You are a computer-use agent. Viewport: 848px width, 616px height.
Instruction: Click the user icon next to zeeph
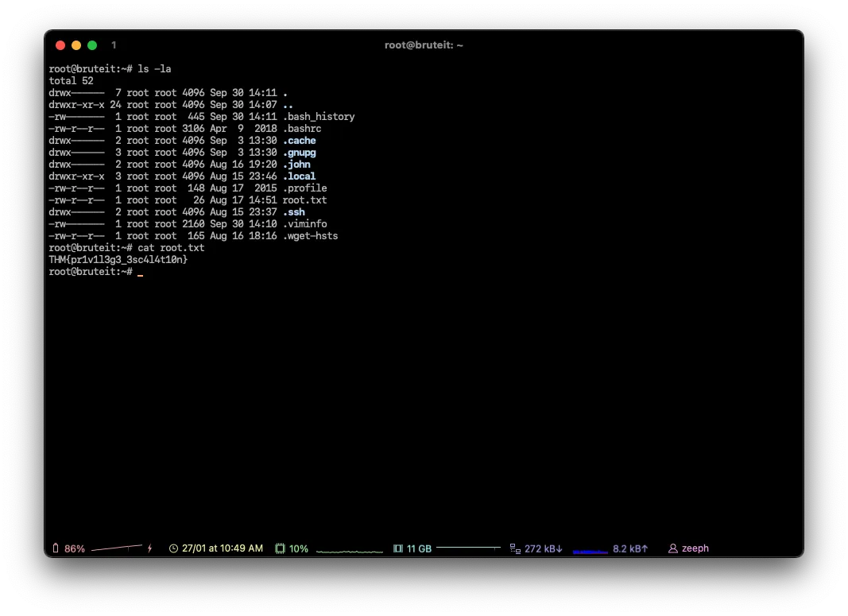[673, 548]
